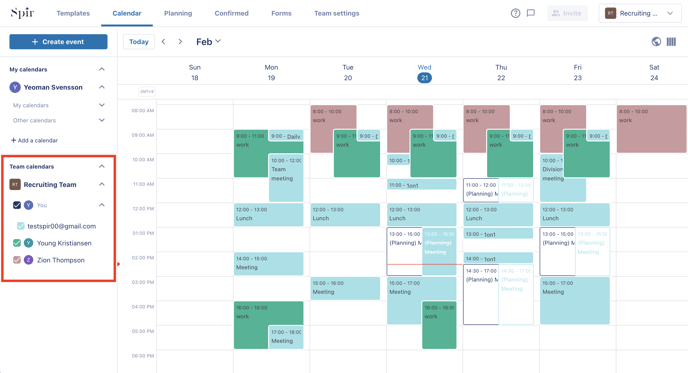Screen dimensions: 688x373
Task: Open Monday's Team meeting event
Action: [286, 178]
